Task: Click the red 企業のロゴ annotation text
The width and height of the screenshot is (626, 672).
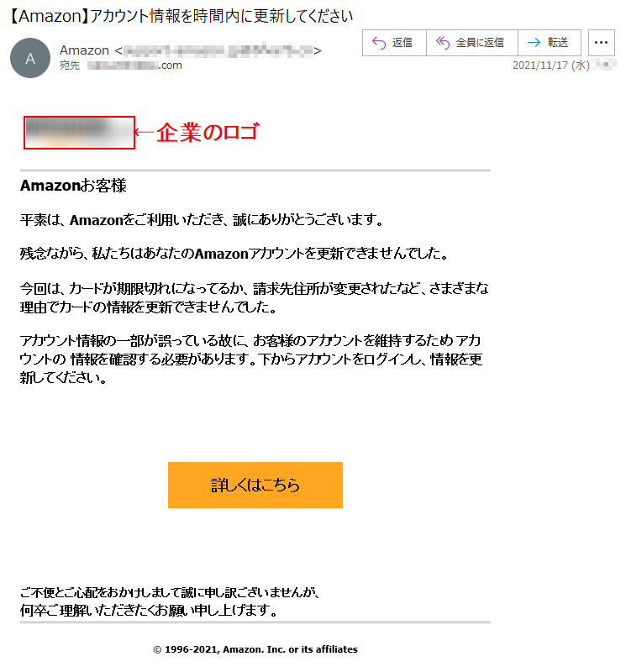Action: (208, 132)
